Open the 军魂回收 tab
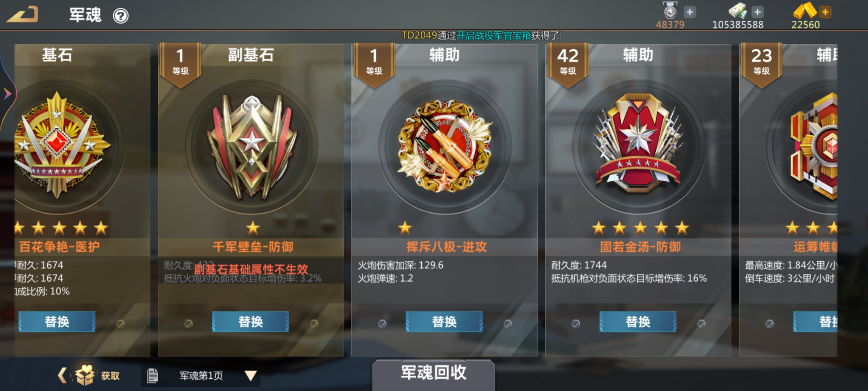The image size is (868, 391). click(433, 373)
